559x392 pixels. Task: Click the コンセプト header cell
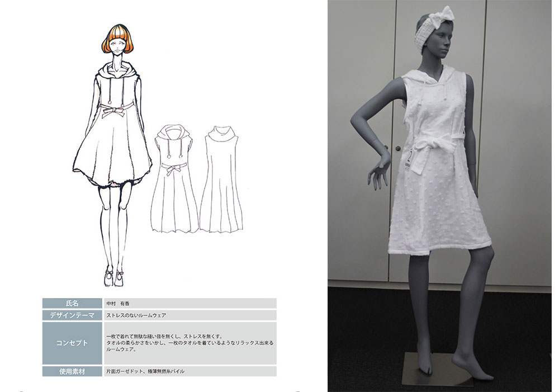pos(72,343)
